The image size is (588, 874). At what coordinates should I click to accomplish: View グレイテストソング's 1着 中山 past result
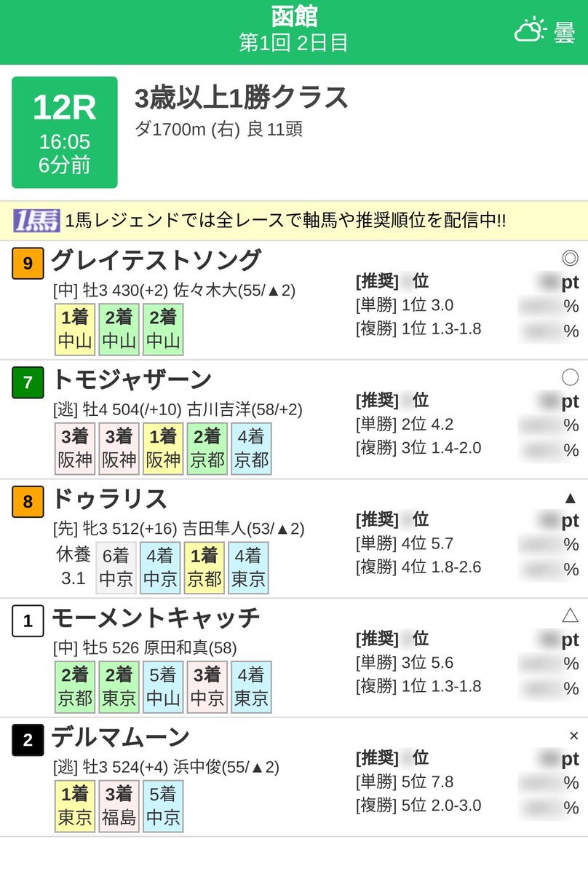click(75, 329)
